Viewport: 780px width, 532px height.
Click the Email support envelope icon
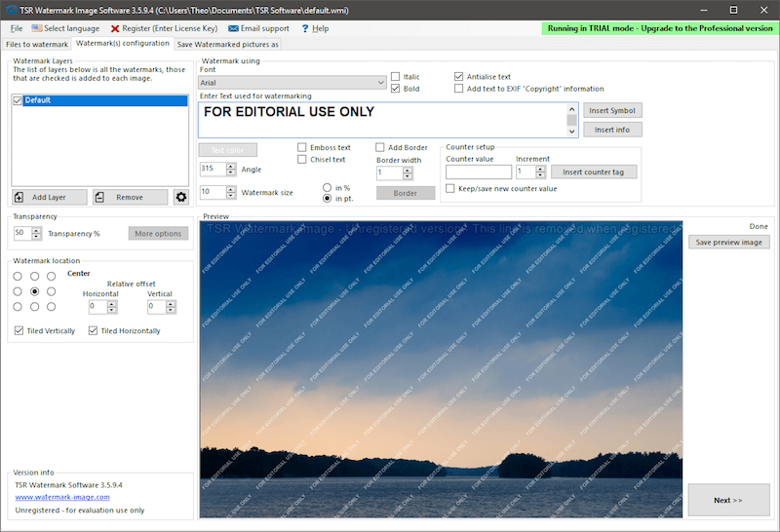233,29
